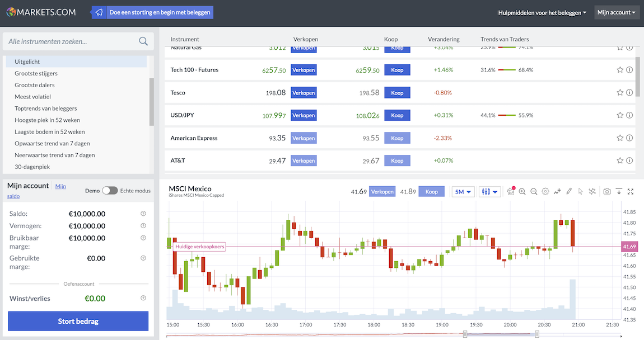Select the cursor pointer tool on the chart

tap(580, 192)
